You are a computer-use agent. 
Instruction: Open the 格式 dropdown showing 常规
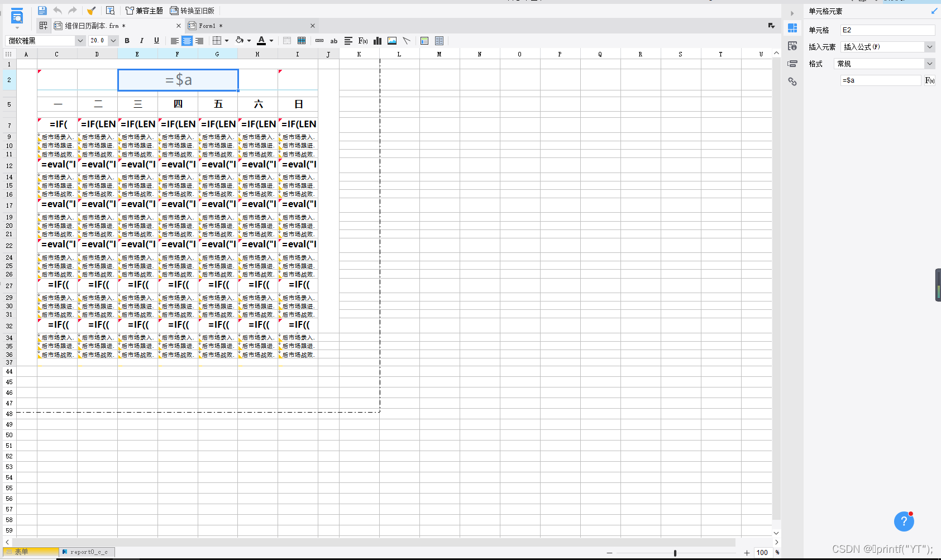point(884,64)
